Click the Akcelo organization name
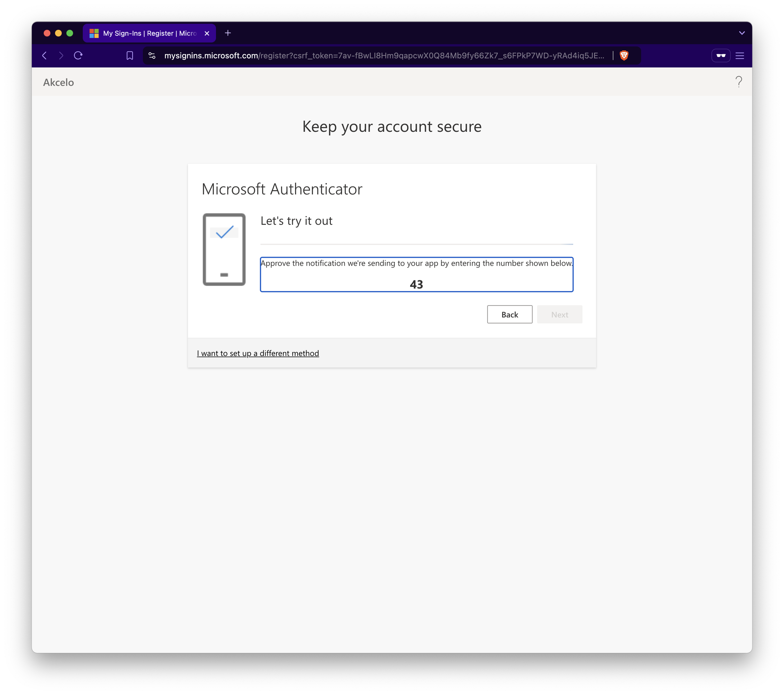Viewport: 784px width, 695px height. coord(58,82)
